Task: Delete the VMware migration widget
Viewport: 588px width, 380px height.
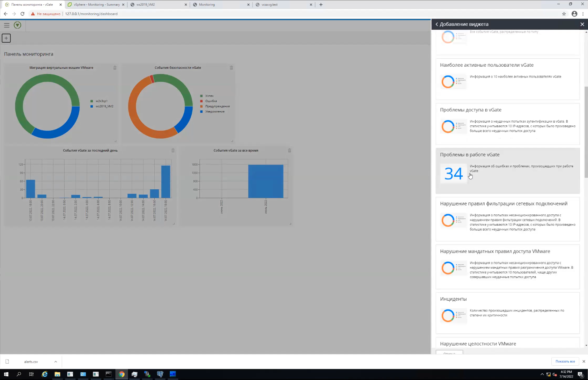Action: (115, 68)
